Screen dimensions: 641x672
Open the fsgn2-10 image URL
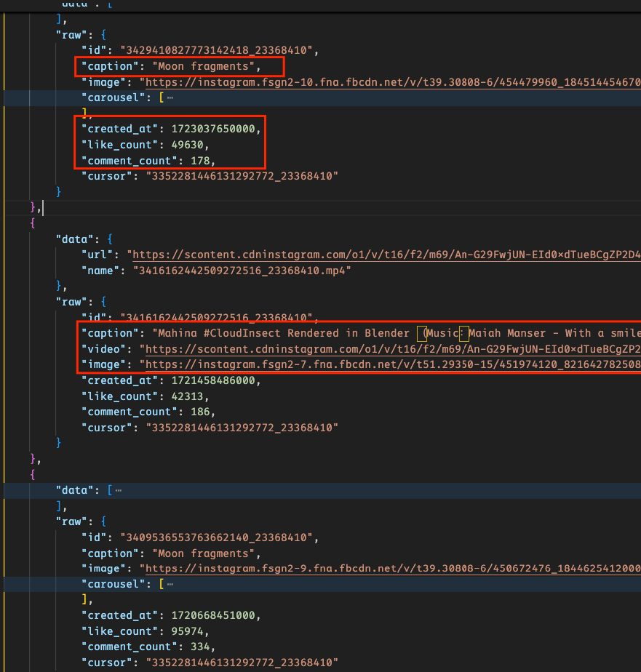[393, 82]
